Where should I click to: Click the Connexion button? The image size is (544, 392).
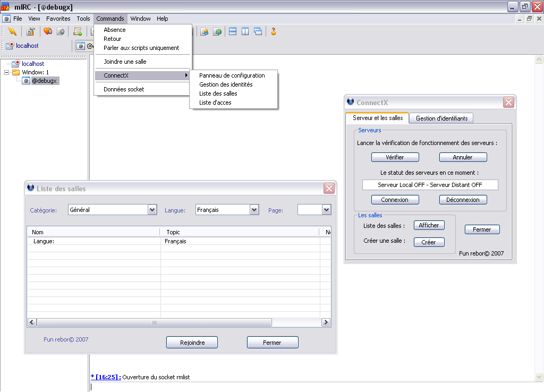pyautogui.click(x=395, y=200)
